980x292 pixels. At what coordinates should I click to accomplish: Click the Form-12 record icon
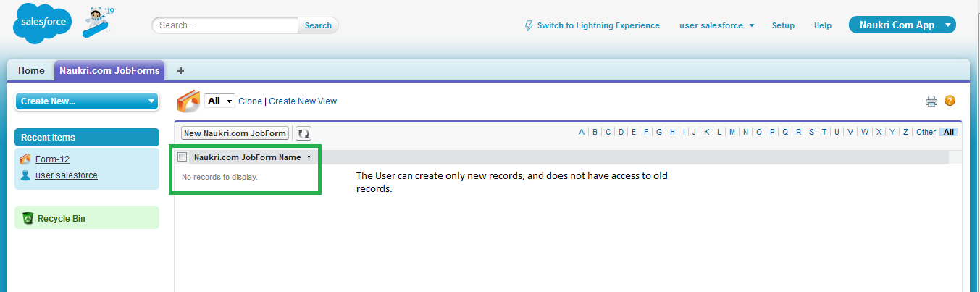click(25, 159)
